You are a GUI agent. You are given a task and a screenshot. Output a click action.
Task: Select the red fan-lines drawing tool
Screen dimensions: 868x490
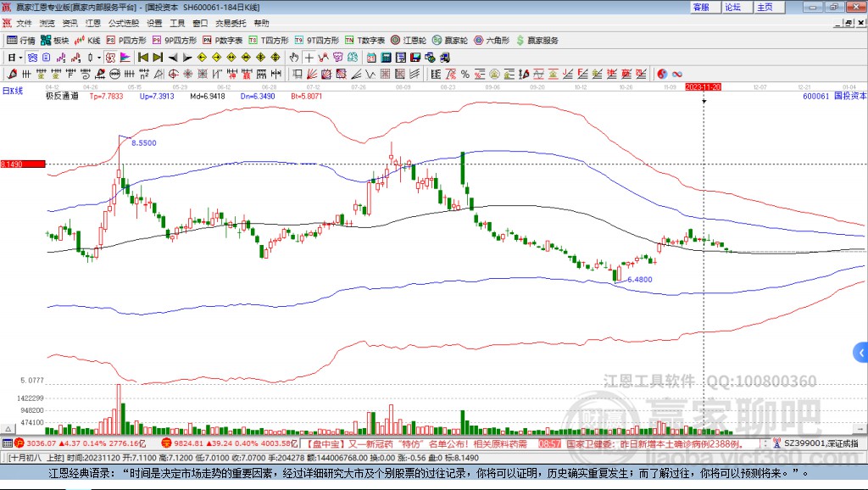tap(312, 75)
